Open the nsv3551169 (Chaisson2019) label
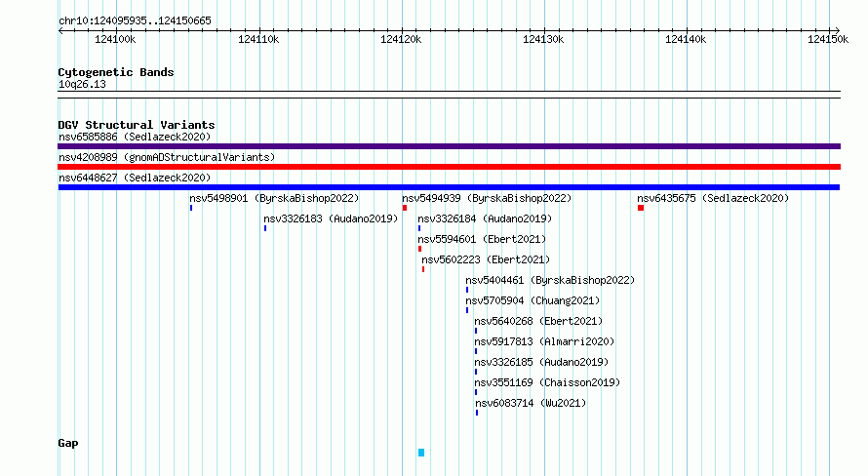Viewport: 868px width, 476px height. pyautogui.click(x=547, y=382)
